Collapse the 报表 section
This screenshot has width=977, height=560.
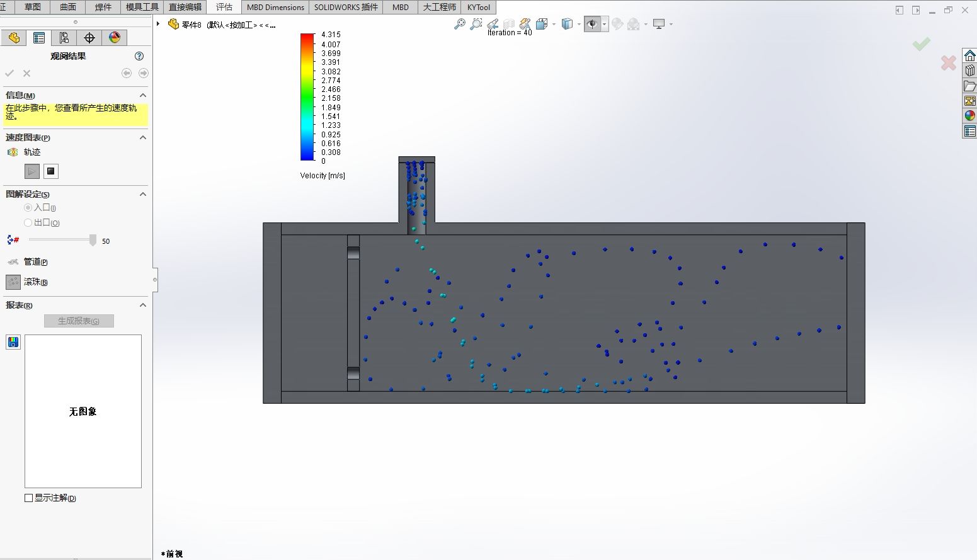coord(143,305)
